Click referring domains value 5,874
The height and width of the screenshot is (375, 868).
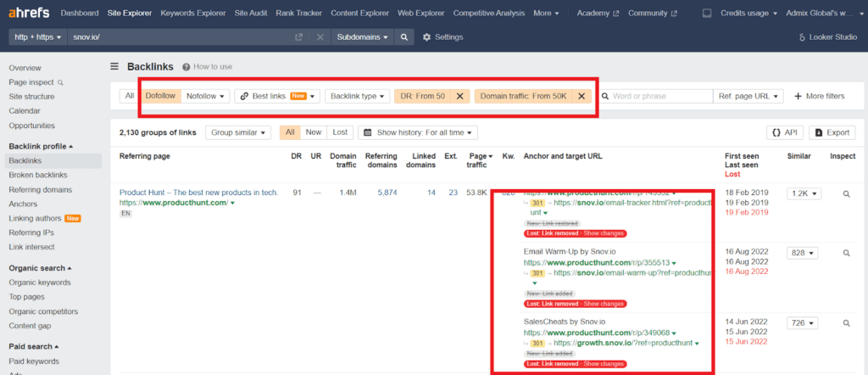386,193
